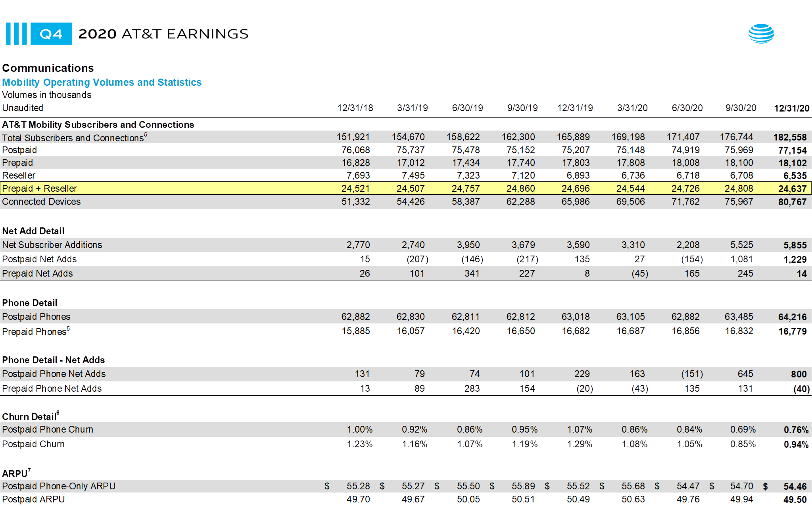Select the 12/31/20 column header
This screenshot has height=506, width=812.
[791, 108]
